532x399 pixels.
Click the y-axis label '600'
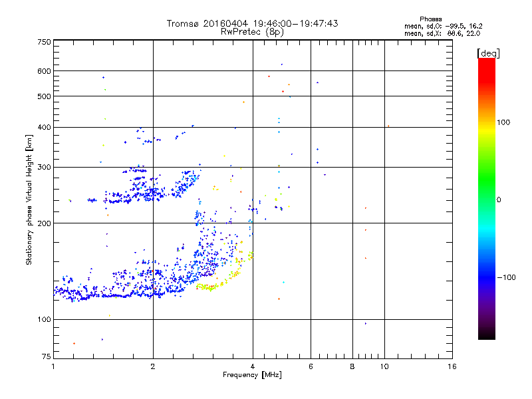pyautogui.click(x=44, y=71)
